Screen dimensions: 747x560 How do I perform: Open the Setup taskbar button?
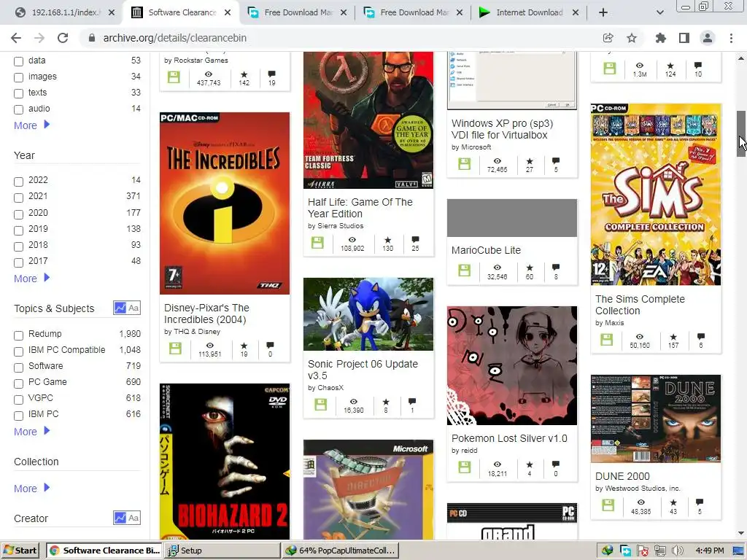pos(222,551)
